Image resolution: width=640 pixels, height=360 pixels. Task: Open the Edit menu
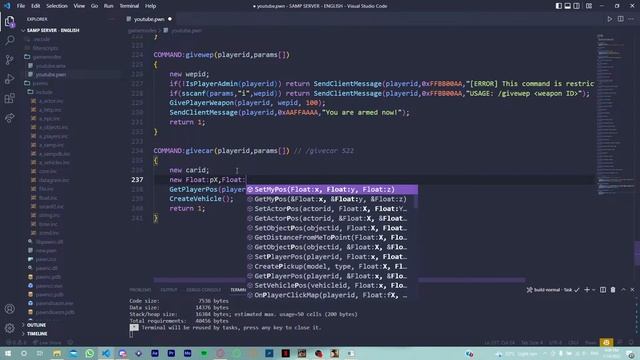pos(36,6)
